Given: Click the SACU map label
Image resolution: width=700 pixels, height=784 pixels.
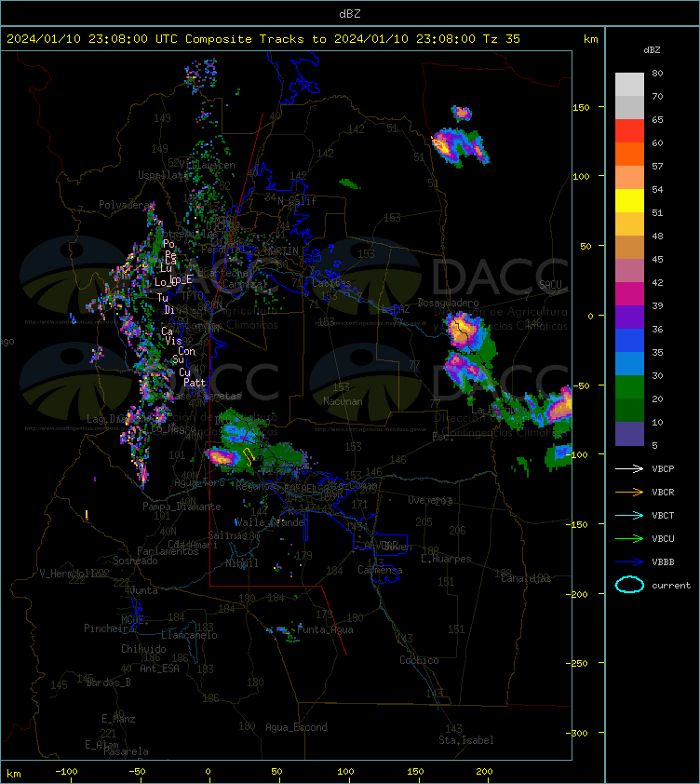Looking at the screenshot, I should click(550, 285).
